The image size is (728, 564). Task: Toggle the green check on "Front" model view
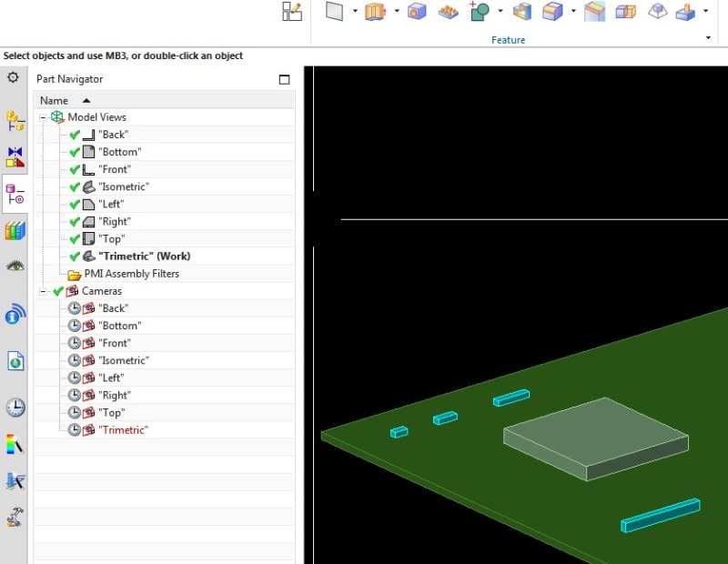75,169
